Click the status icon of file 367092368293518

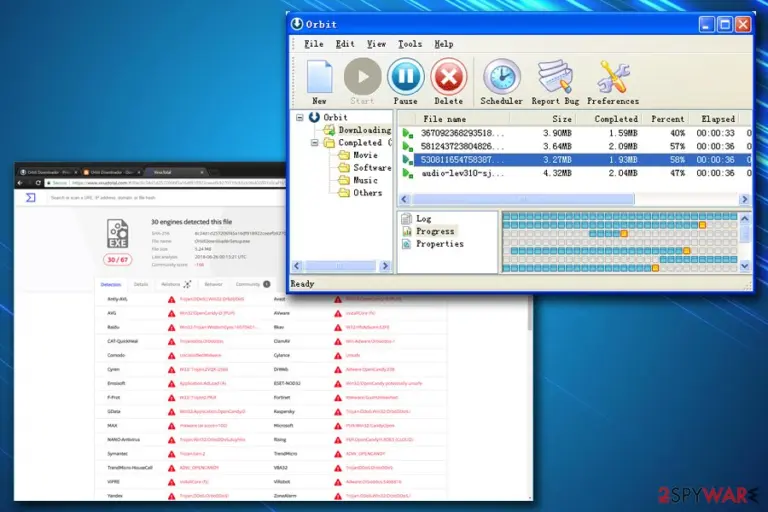[408, 133]
